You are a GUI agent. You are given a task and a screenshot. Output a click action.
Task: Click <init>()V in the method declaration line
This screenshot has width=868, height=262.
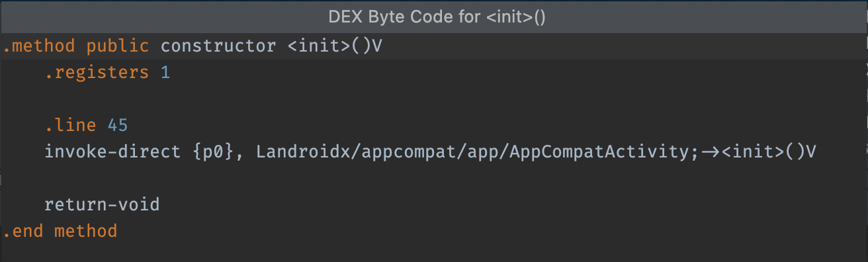335,46
